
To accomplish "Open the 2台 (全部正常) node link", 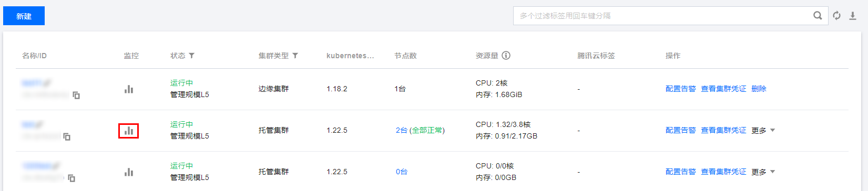I will click(x=420, y=131).
